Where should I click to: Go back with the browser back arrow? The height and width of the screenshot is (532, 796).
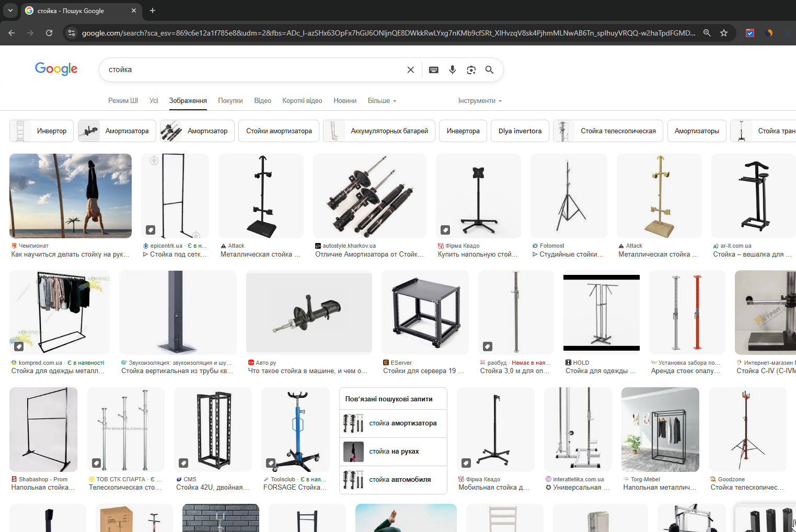pyautogui.click(x=12, y=33)
